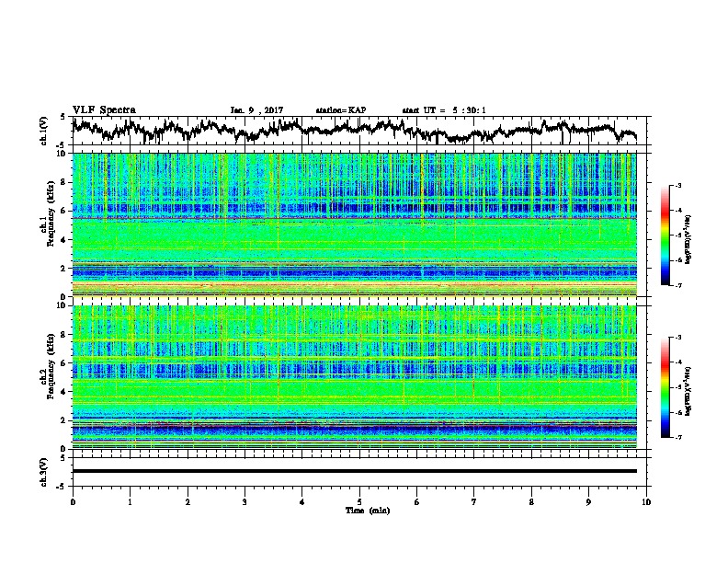728x563 pixels.
Task: Select the date text 'Jan. 9 , 2017'
Action: click(x=256, y=110)
